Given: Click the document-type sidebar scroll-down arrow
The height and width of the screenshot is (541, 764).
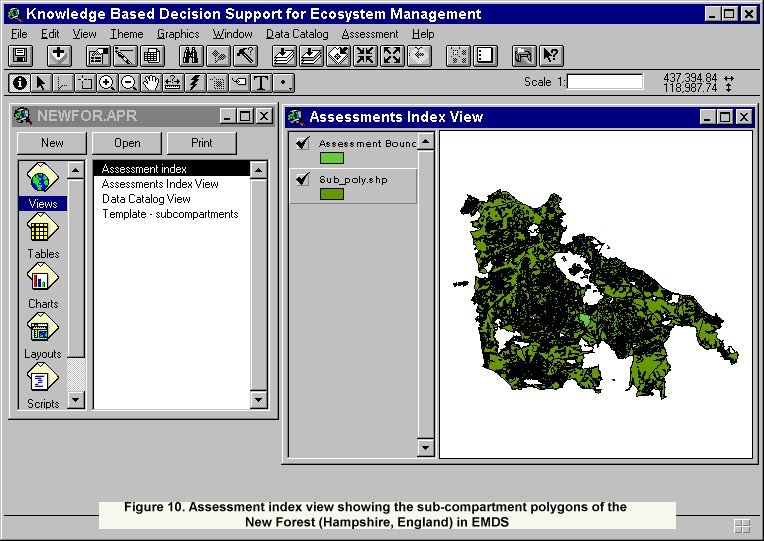Looking at the screenshot, I should (76, 400).
